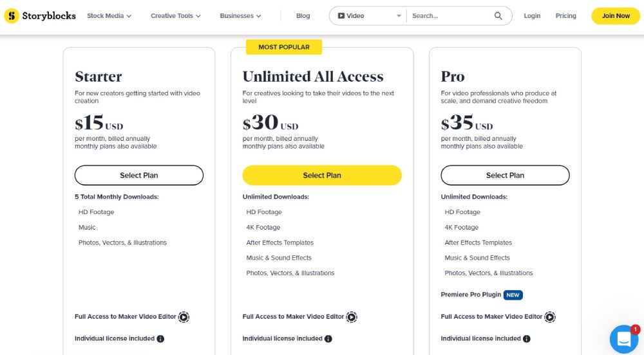The height and width of the screenshot is (355, 644).
Task: Open the chat support bubble
Action: (623, 338)
